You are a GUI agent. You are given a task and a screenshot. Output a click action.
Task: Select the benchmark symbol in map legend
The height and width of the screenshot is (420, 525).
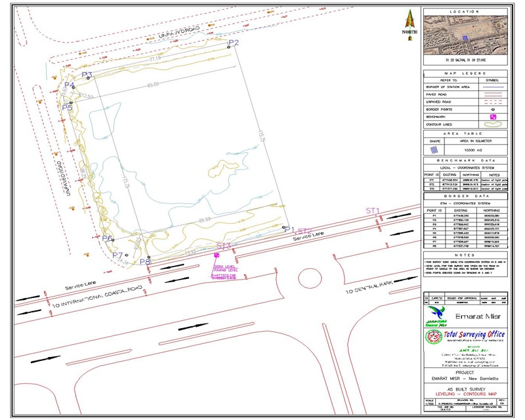pos(493,117)
